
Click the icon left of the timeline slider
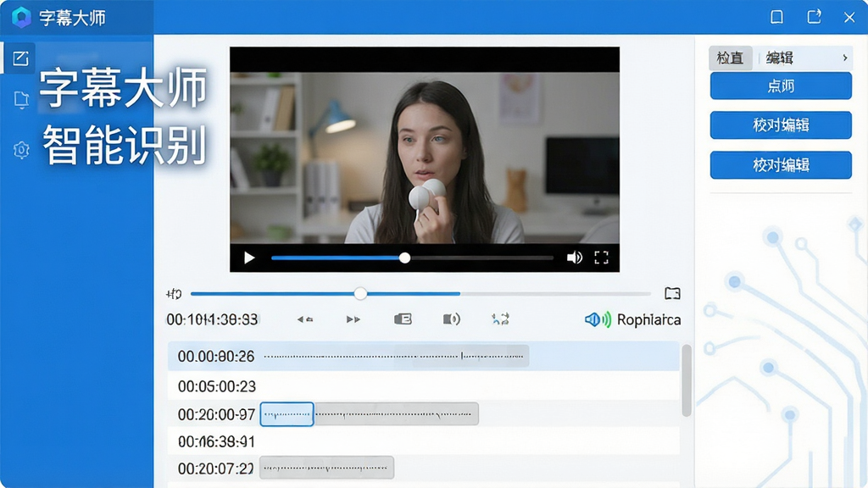[x=174, y=293]
